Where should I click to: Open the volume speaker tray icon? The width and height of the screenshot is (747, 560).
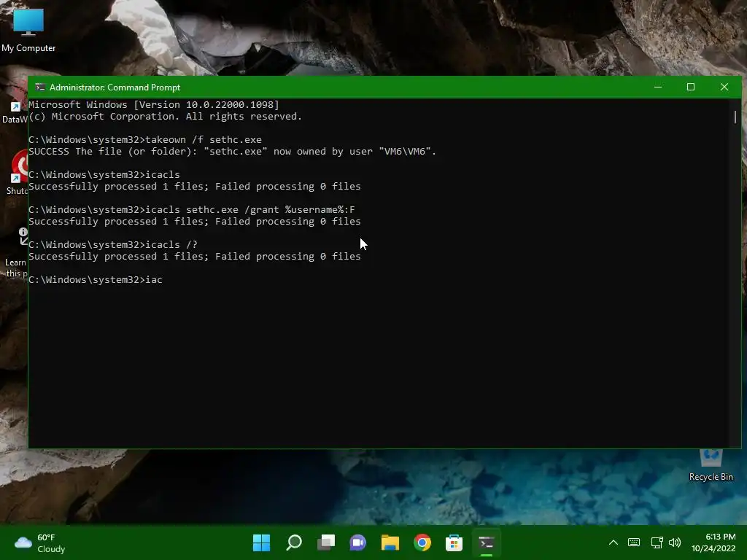click(675, 542)
